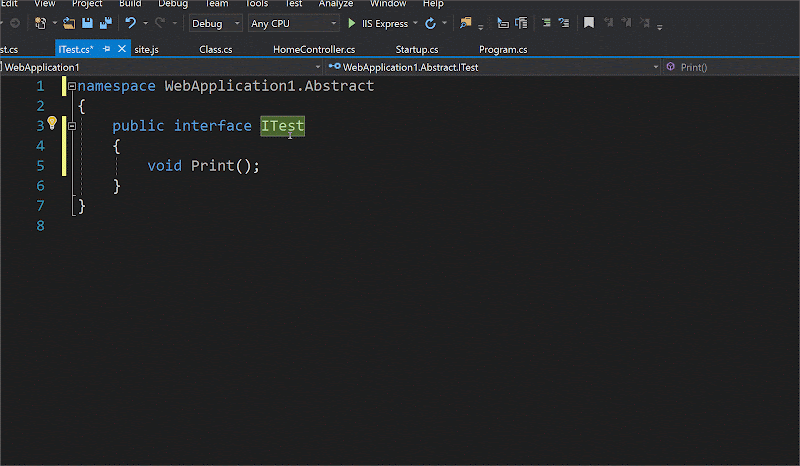800x466 pixels.
Task: Click the Print method name on line 5
Action: 212,165
